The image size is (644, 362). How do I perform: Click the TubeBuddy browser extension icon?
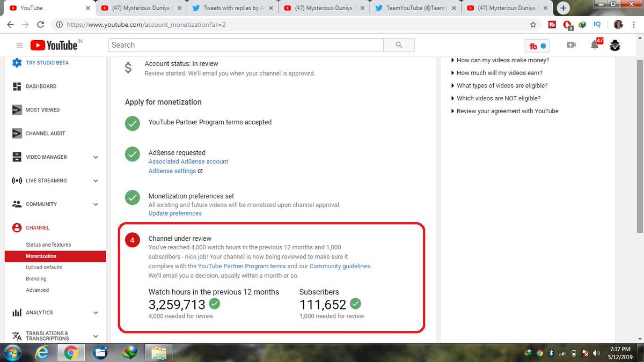[x=552, y=25]
